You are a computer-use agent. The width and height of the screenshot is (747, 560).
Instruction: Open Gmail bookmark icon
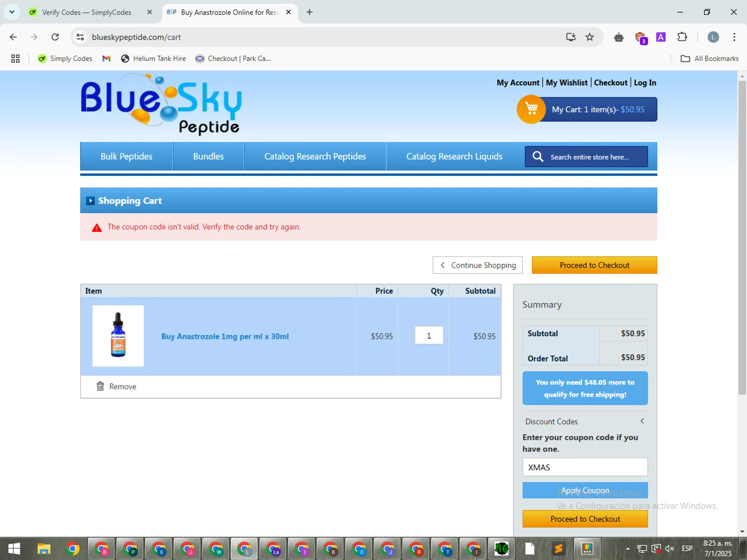(x=106, y=59)
